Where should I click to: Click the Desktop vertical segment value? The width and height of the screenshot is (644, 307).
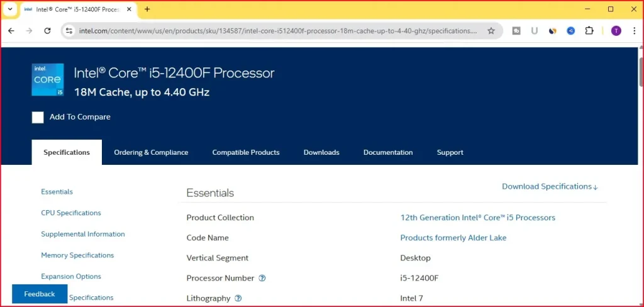point(415,258)
